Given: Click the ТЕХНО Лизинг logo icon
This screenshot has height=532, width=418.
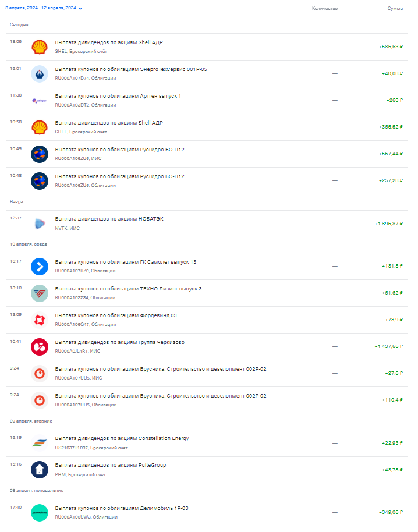Looking at the screenshot, I should click(x=40, y=293).
